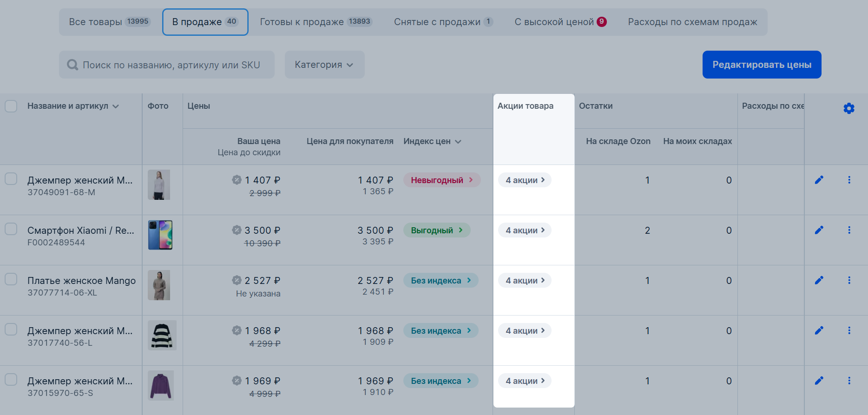Edit the row with article 37049091-68-M via pencil icon

pos(819,180)
